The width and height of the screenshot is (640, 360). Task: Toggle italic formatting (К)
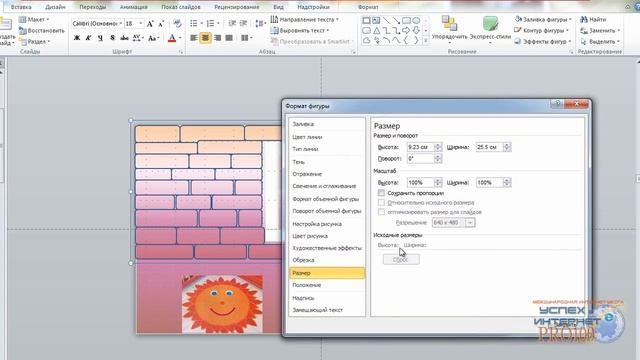click(x=88, y=38)
